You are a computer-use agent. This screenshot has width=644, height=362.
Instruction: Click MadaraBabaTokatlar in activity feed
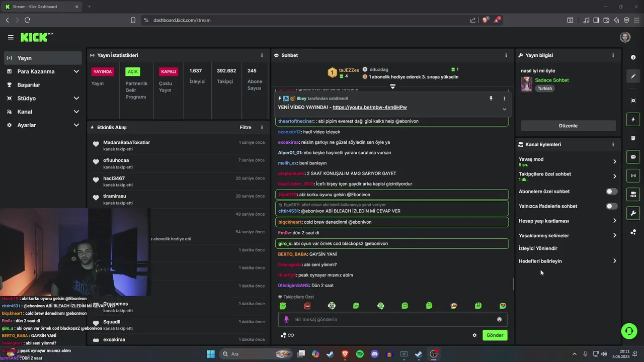126,143
